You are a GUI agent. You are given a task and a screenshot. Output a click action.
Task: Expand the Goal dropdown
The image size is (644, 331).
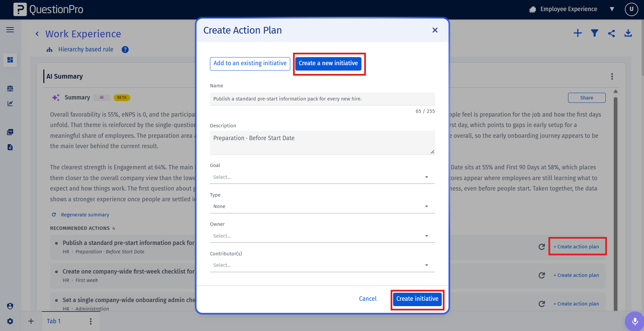[x=322, y=177]
